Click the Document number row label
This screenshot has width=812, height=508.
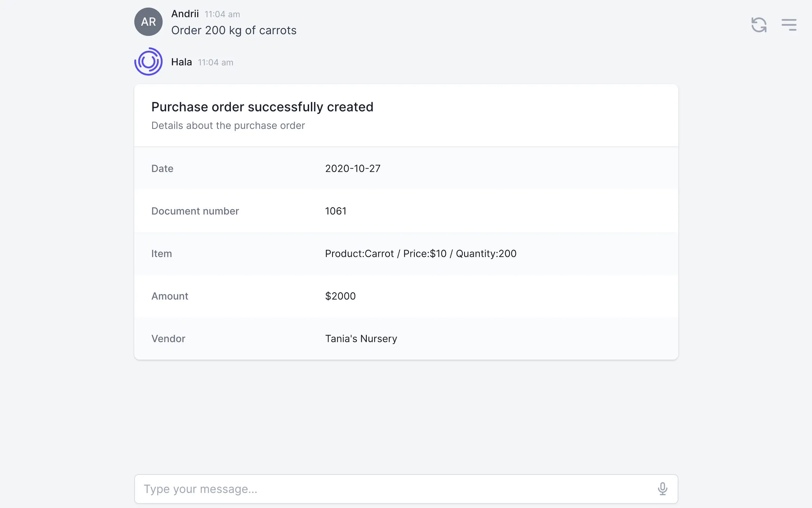click(195, 211)
